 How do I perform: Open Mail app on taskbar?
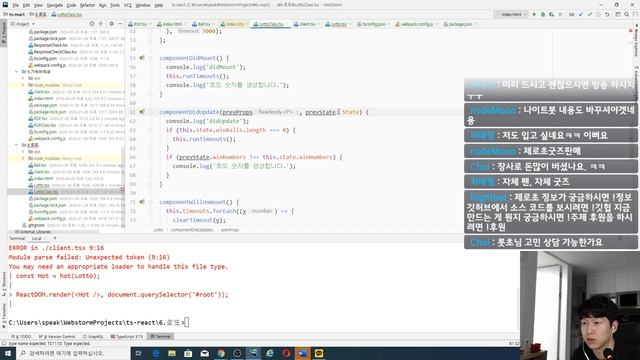204,353
